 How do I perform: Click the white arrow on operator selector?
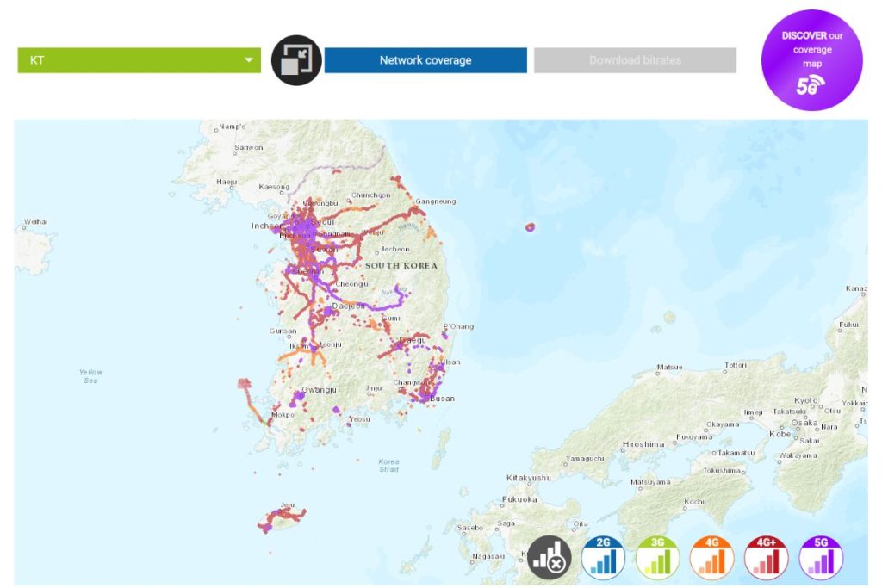(249, 60)
